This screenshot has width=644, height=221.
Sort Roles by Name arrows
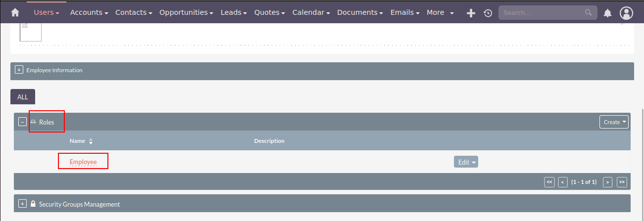[x=91, y=141]
